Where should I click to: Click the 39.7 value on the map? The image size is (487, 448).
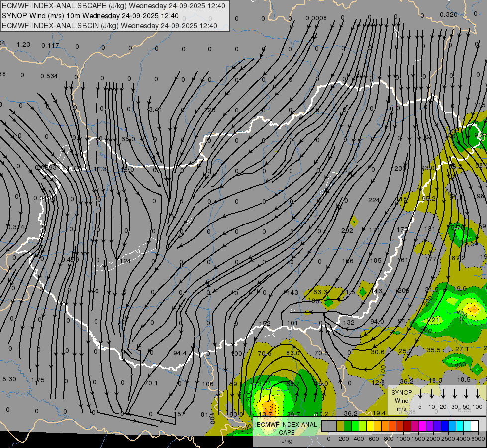coord(293,414)
